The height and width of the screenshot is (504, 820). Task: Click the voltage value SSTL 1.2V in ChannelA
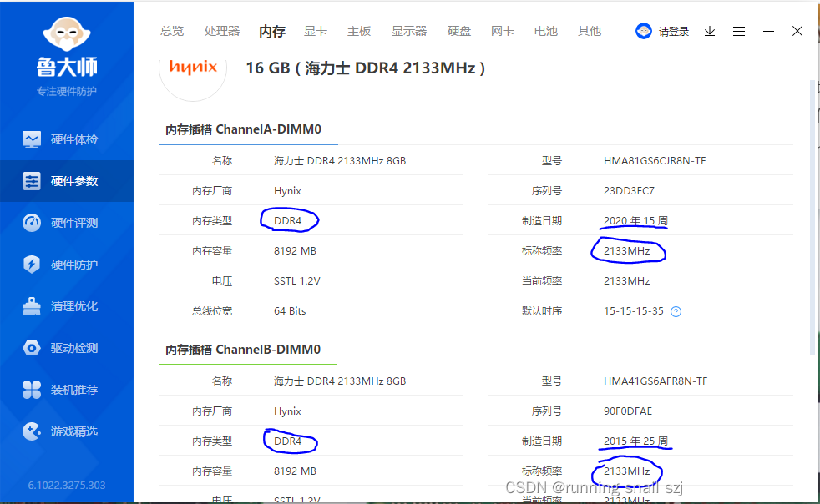[x=297, y=281]
